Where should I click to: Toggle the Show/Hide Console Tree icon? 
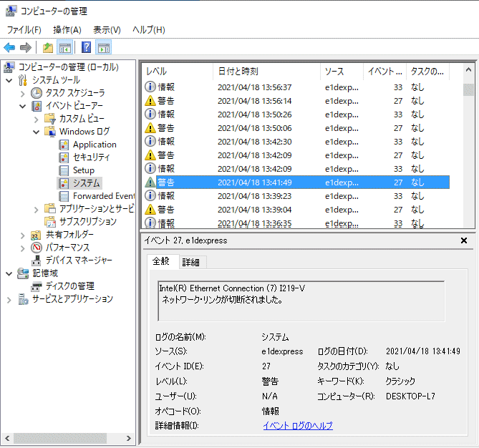click(x=65, y=48)
